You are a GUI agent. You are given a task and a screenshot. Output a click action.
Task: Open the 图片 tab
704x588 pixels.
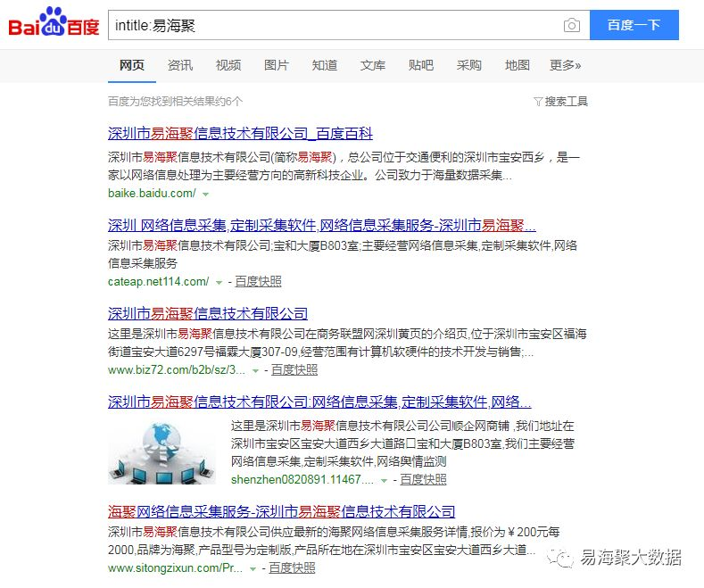[x=276, y=65]
